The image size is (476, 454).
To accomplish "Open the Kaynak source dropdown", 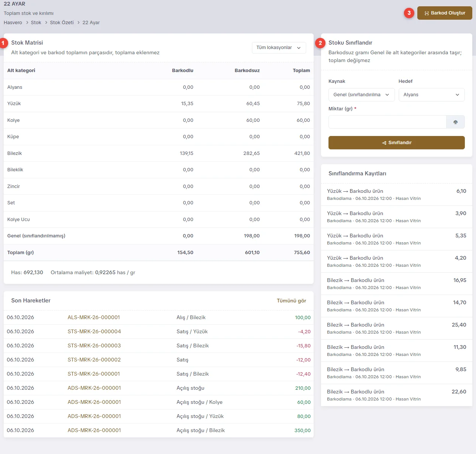I will [x=362, y=95].
